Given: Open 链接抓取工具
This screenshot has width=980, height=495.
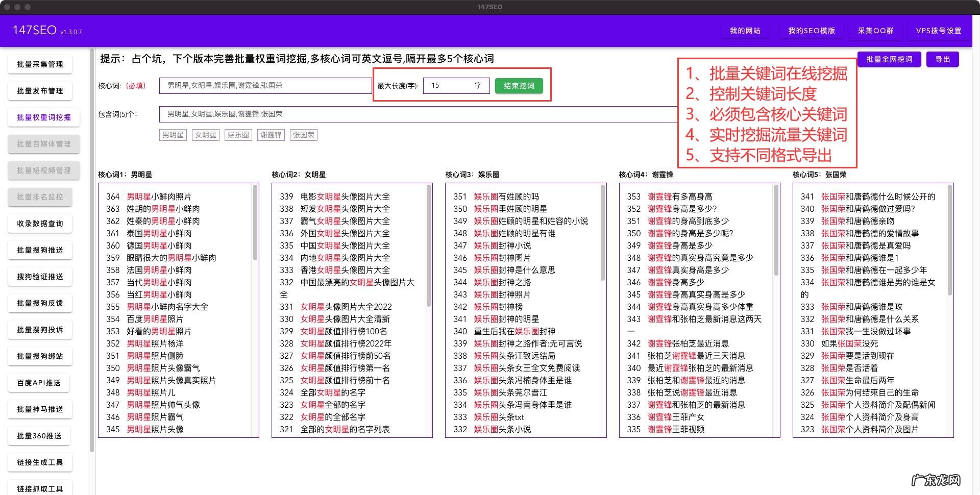Looking at the screenshot, I should click(40, 488).
